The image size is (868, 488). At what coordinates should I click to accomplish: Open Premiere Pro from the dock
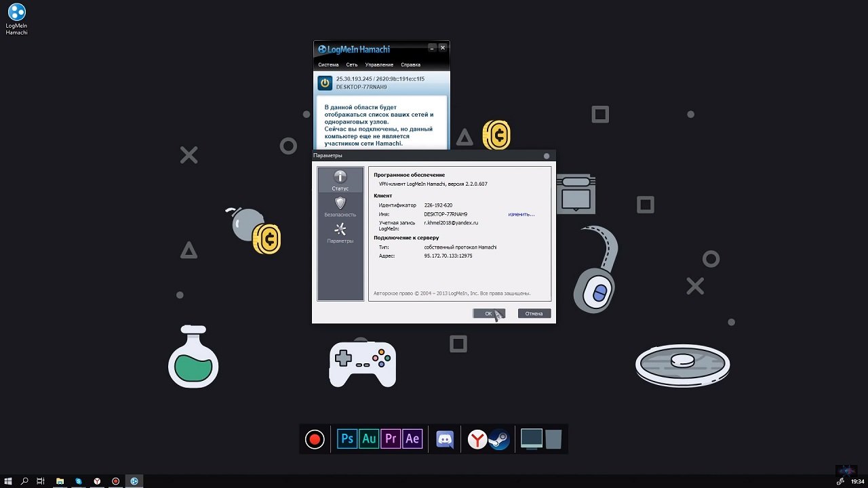click(391, 439)
